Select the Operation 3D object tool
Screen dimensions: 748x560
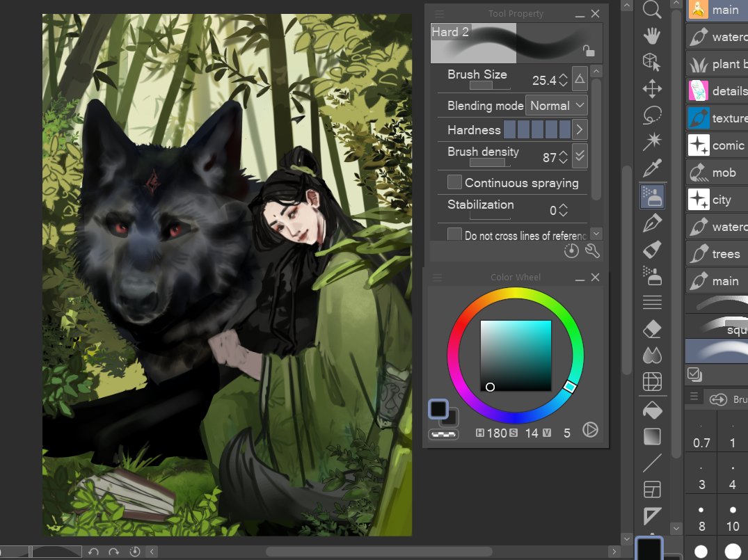click(652, 62)
